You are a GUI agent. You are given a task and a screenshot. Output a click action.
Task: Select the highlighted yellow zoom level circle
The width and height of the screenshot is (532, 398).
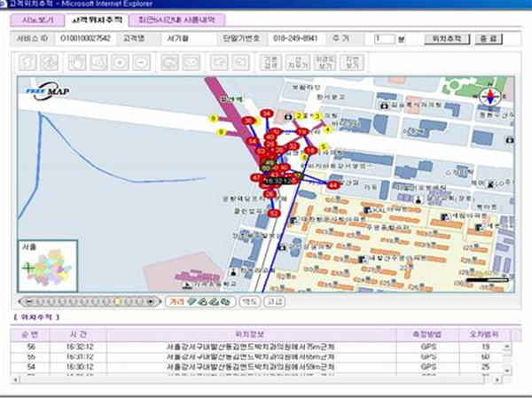coord(116,301)
